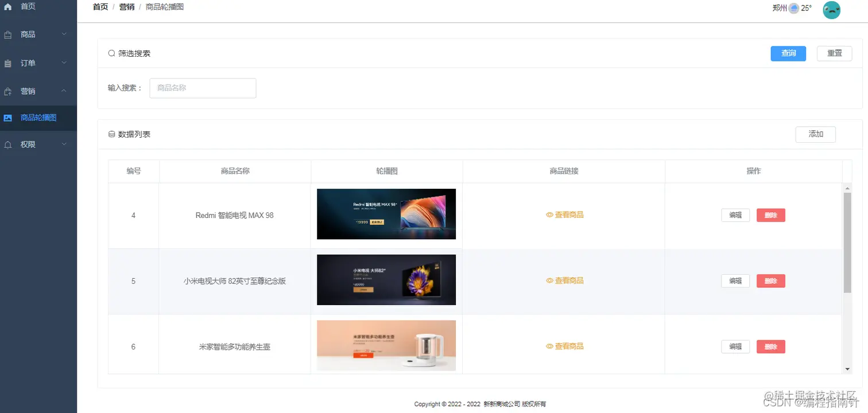
Task: Click the row number 6 cell
Action: [x=134, y=347]
